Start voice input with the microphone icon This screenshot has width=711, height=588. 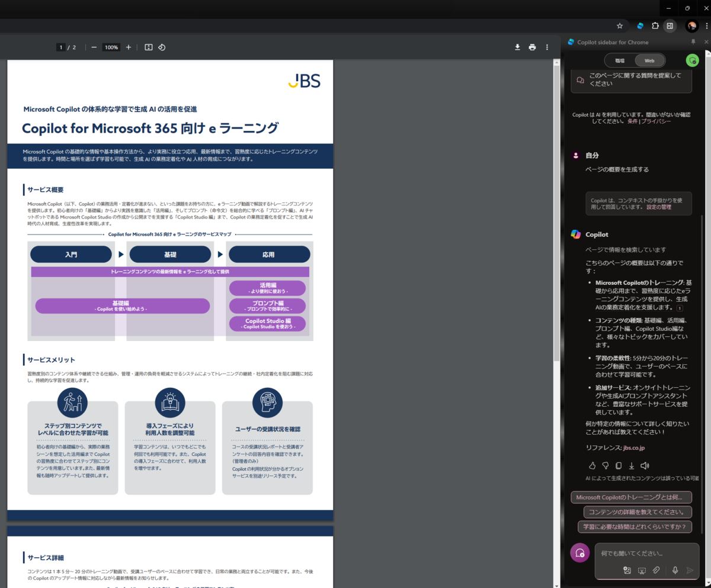pos(675,570)
